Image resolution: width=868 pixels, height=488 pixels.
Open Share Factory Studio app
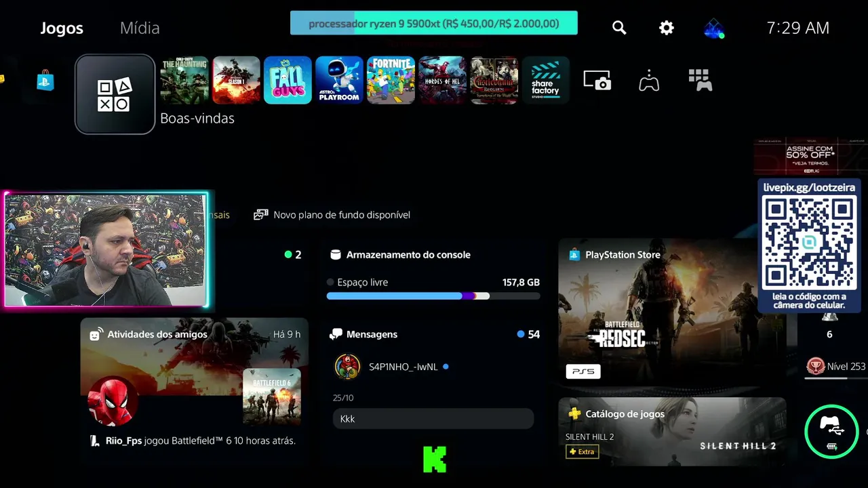546,80
